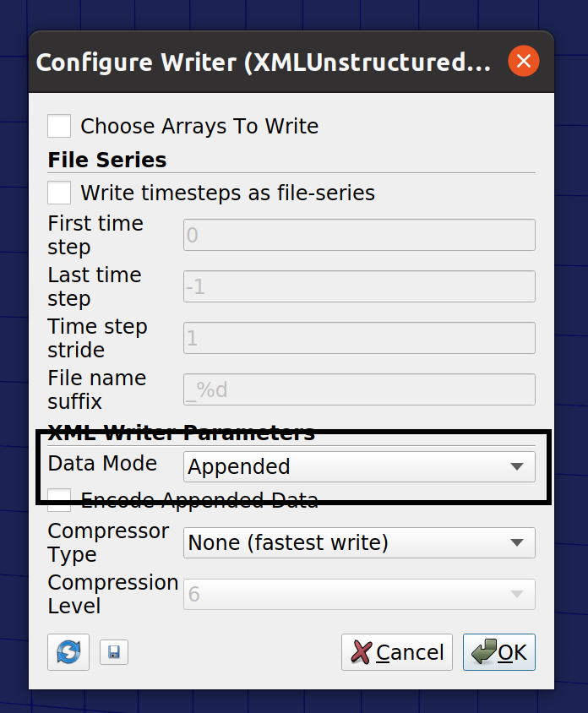Screen dimensions: 588x713
Task: Click the Data Mode dropdown arrow
Action: (516, 466)
